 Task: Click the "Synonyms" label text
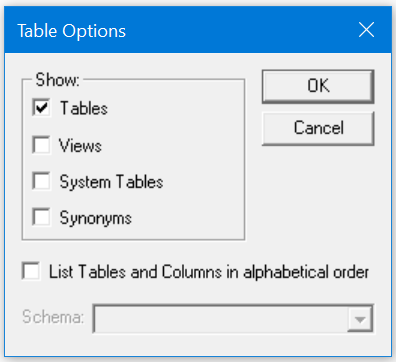pyautogui.click(x=96, y=218)
